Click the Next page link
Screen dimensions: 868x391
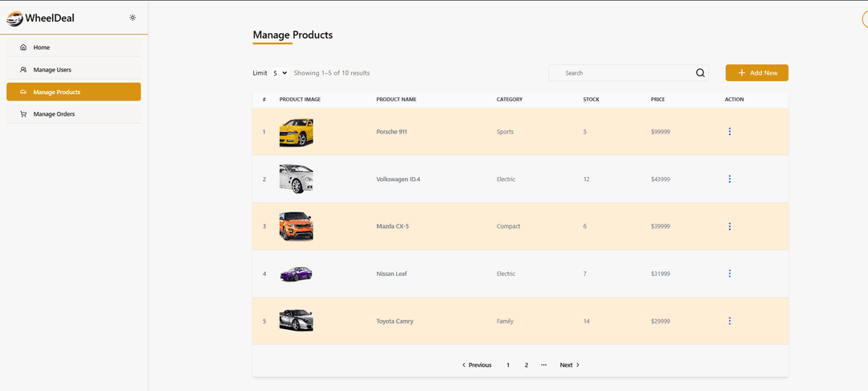(x=569, y=365)
